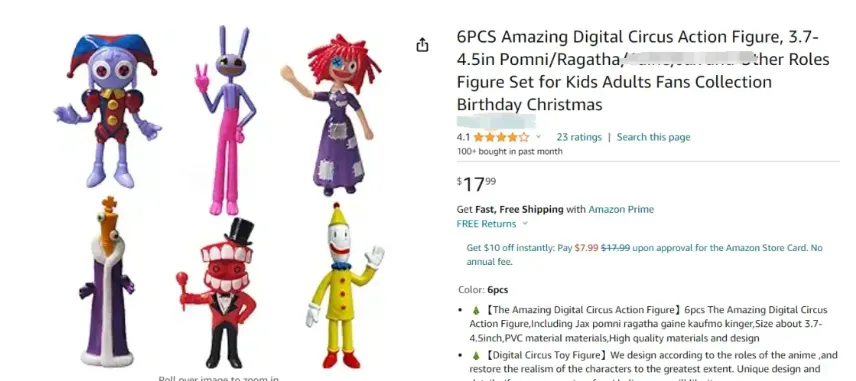Click the share icon beside product image

[x=422, y=45]
